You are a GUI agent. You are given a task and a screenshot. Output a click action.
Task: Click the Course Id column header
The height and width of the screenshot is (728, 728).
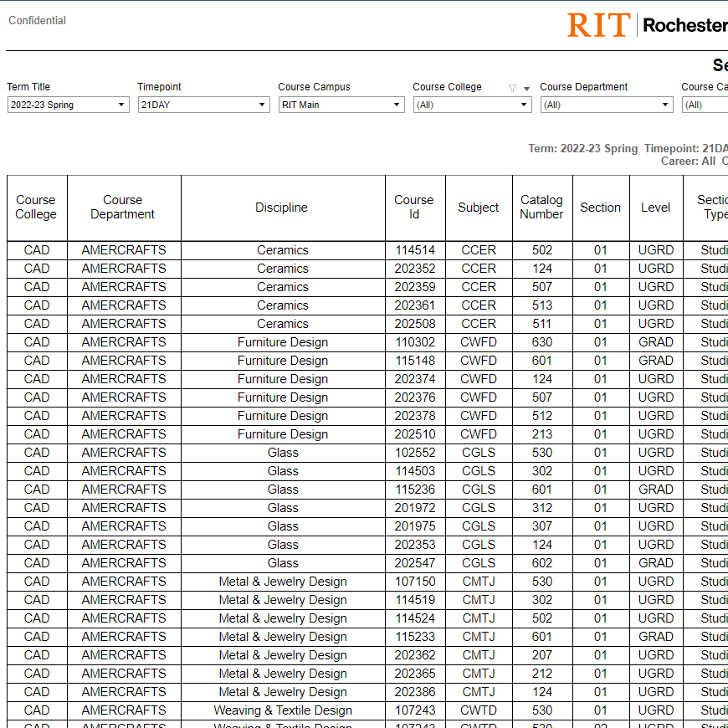414,208
